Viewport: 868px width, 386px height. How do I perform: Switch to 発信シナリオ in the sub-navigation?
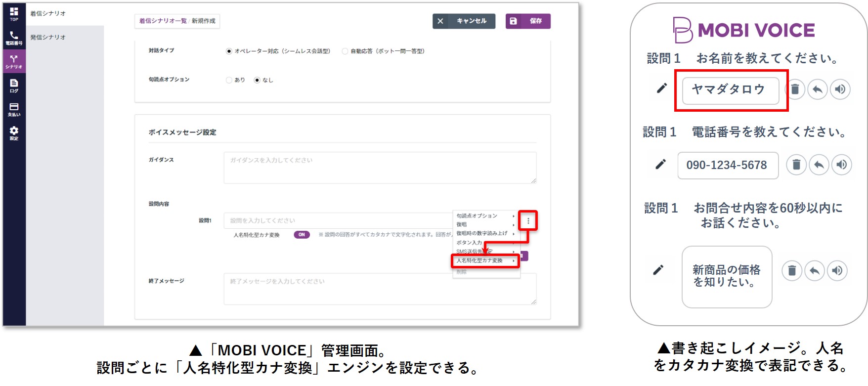(x=48, y=38)
